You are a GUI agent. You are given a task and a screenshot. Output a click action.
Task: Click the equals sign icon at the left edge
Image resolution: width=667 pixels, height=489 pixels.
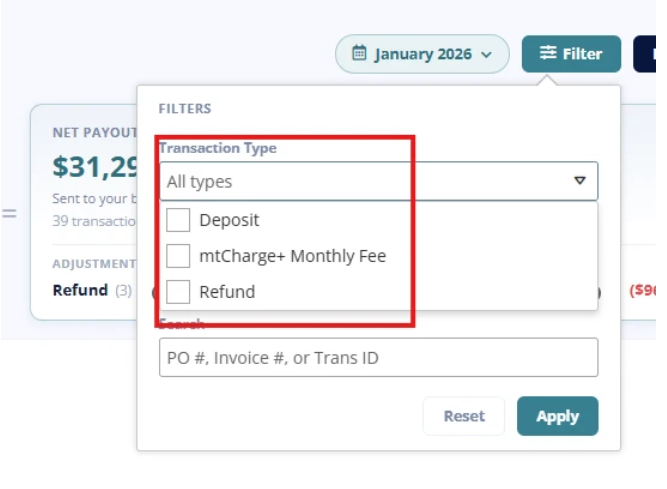(9, 213)
